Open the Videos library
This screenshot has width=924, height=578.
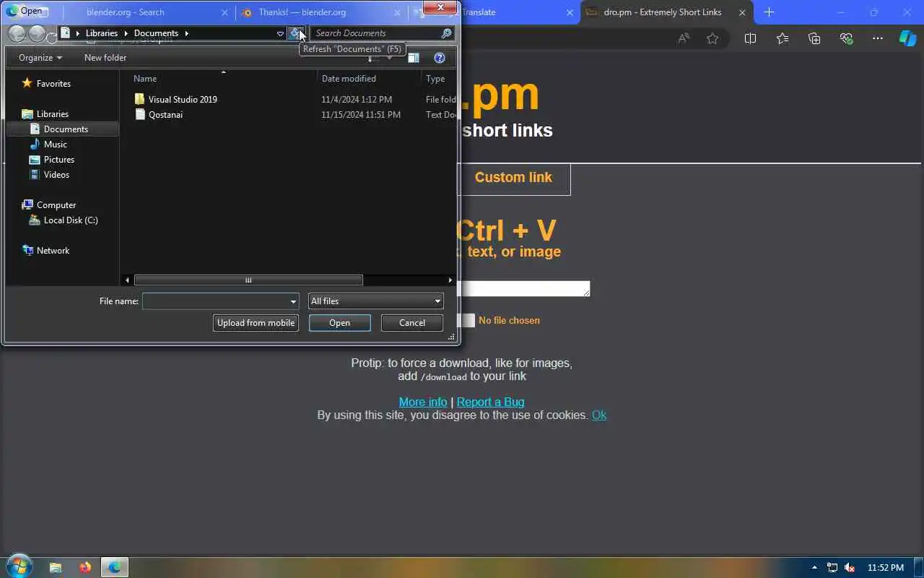point(56,175)
